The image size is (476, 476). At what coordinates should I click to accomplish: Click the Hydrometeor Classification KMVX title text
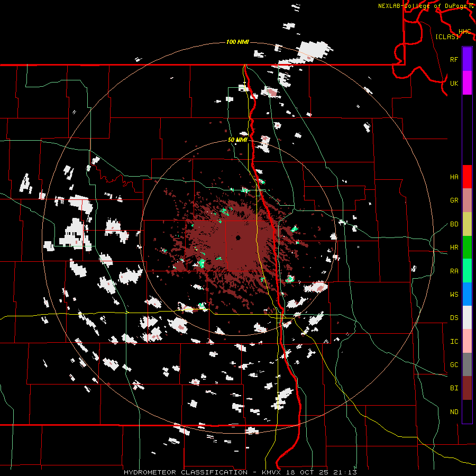pos(240,472)
